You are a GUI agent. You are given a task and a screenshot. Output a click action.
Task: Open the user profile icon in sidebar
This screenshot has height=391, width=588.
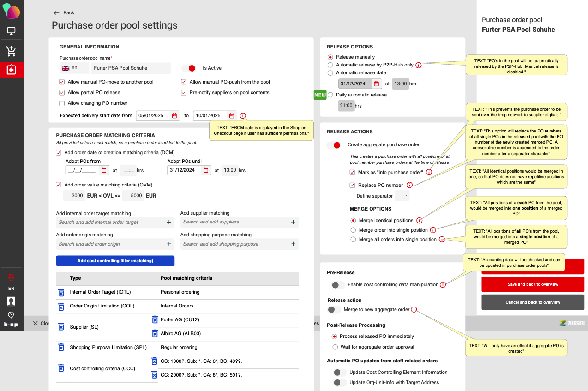[11, 301]
